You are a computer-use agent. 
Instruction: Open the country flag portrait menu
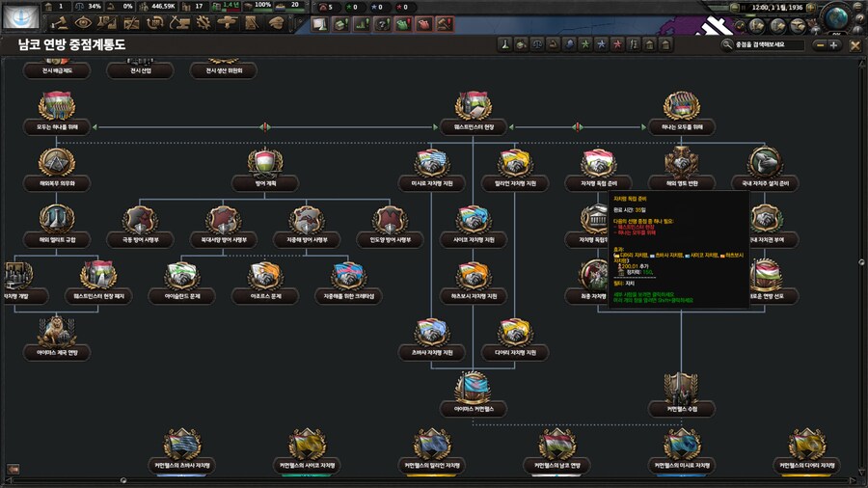[x=20, y=15]
